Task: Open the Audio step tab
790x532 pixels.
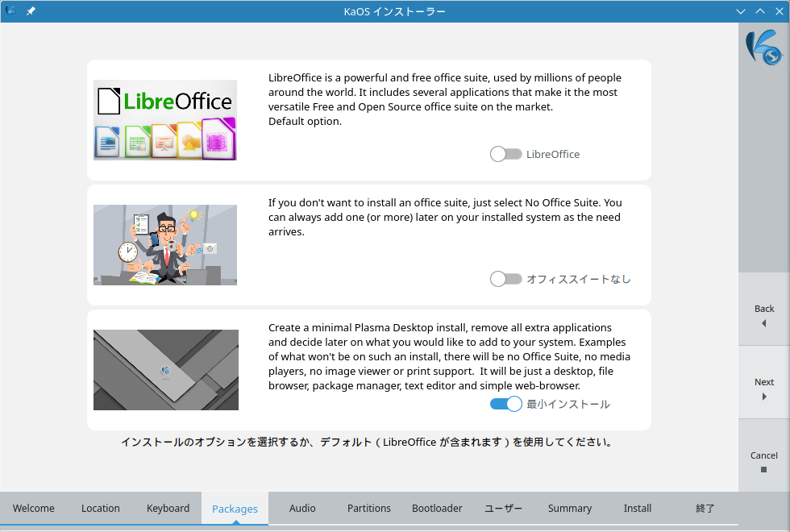Action: pyautogui.click(x=302, y=509)
